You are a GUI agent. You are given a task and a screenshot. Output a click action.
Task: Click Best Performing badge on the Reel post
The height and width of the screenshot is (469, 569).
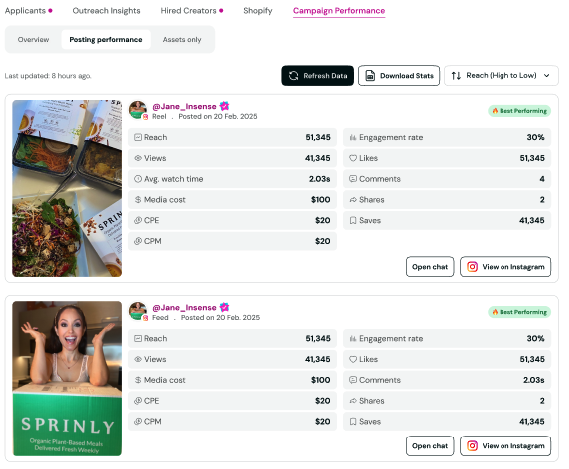pyautogui.click(x=520, y=111)
